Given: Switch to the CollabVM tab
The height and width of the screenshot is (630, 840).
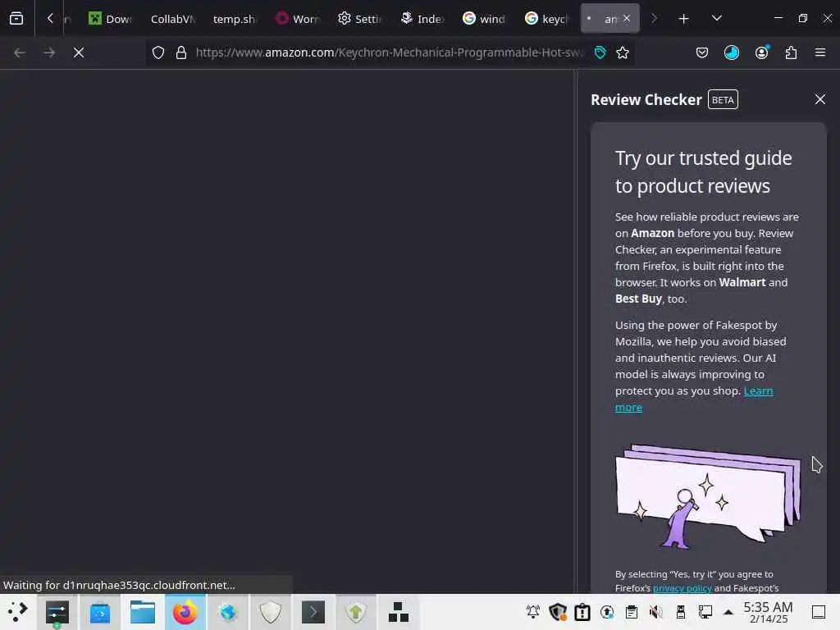Looking at the screenshot, I should [172, 19].
